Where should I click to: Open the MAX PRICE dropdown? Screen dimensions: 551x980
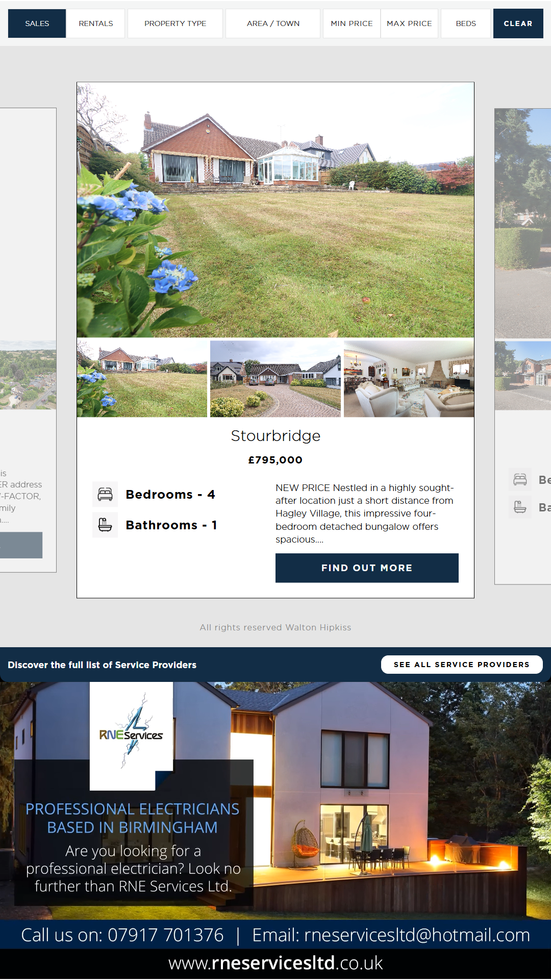tap(409, 23)
